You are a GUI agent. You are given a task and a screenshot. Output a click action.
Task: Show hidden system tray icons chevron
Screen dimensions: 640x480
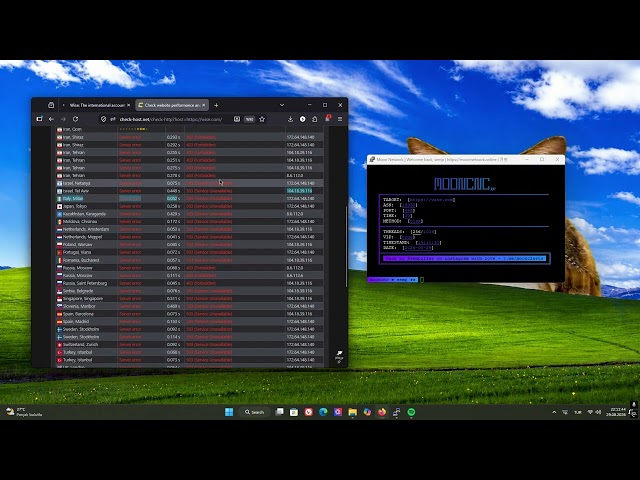pos(554,412)
